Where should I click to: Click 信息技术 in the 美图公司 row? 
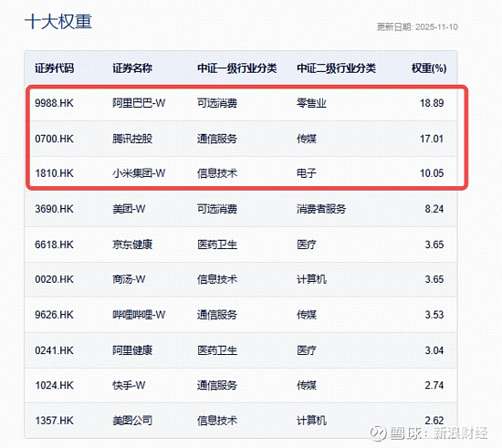217,421
